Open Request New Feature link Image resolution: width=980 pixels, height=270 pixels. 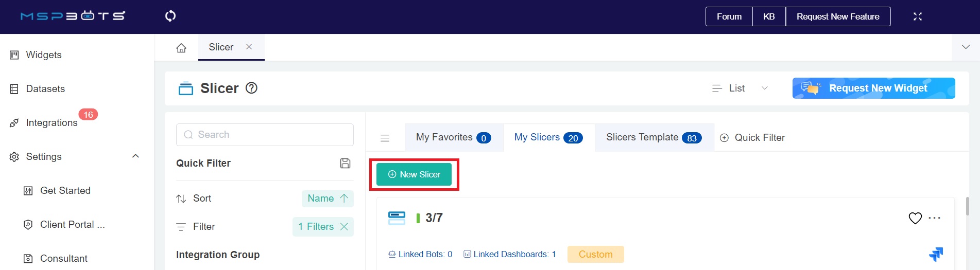(837, 16)
